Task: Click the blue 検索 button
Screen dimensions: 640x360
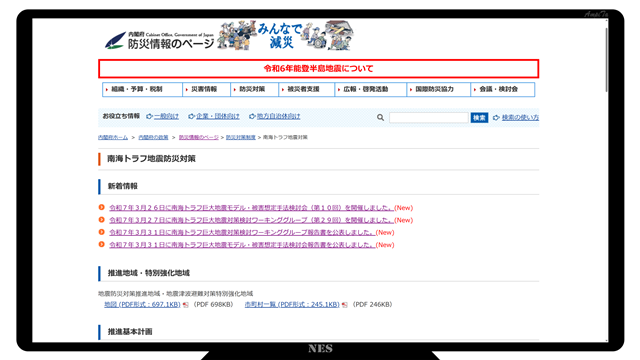Action: [479, 118]
